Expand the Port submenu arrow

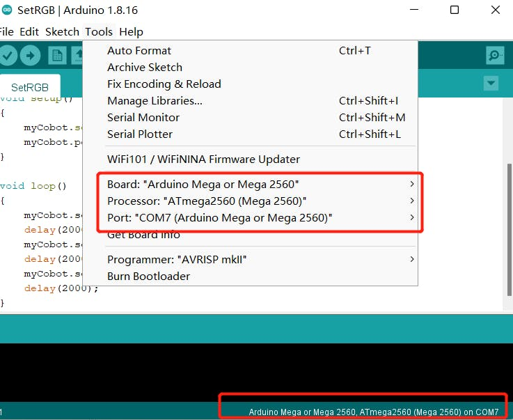[412, 217]
